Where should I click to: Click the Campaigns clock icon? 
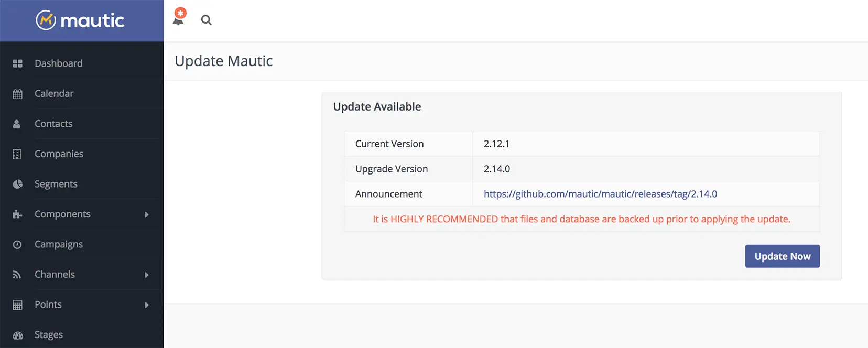click(x=17, y=245)
